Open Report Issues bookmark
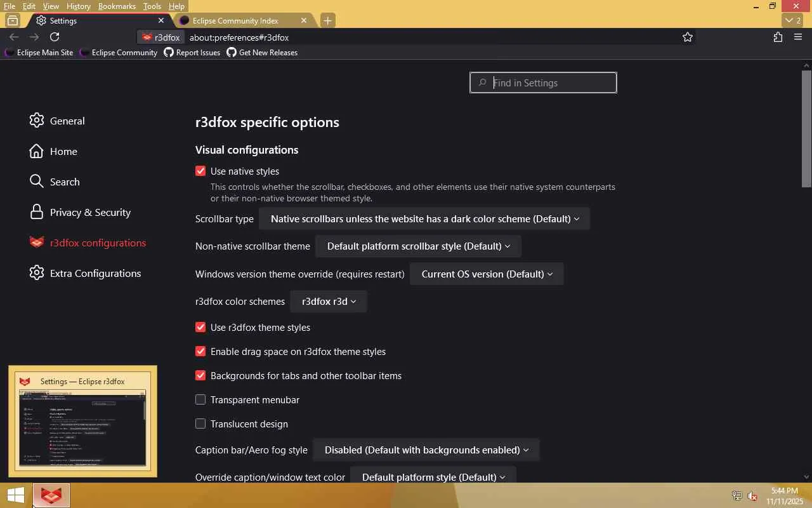 tap(192, 53)
